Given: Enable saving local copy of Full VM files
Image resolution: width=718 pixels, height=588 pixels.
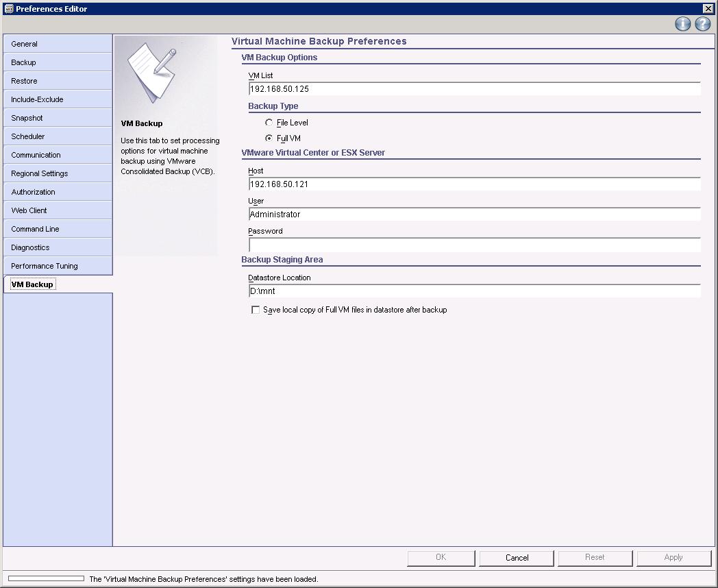Looking at the screenshot, I should 256,310.
